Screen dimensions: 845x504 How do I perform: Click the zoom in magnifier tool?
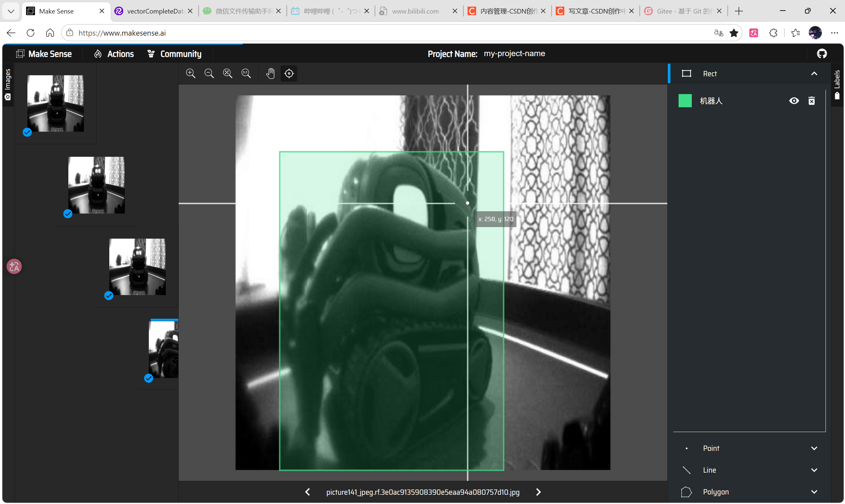(x=191, y=73)
